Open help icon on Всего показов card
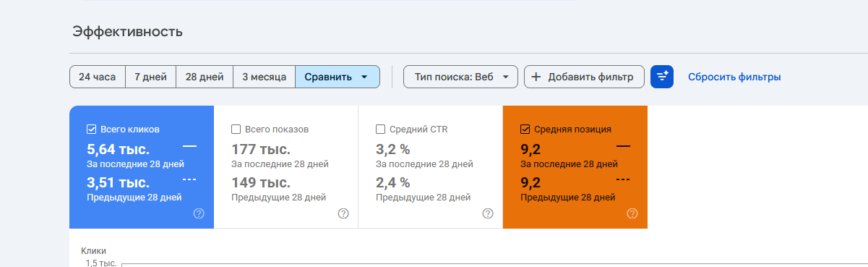This screenshot has height=267, width=868. point(343,213)
